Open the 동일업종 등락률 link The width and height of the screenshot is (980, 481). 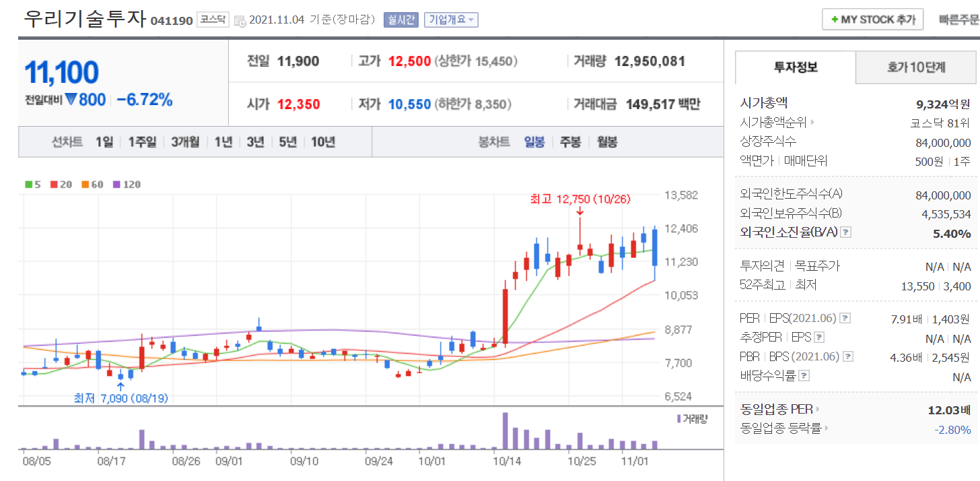point(784,428)
